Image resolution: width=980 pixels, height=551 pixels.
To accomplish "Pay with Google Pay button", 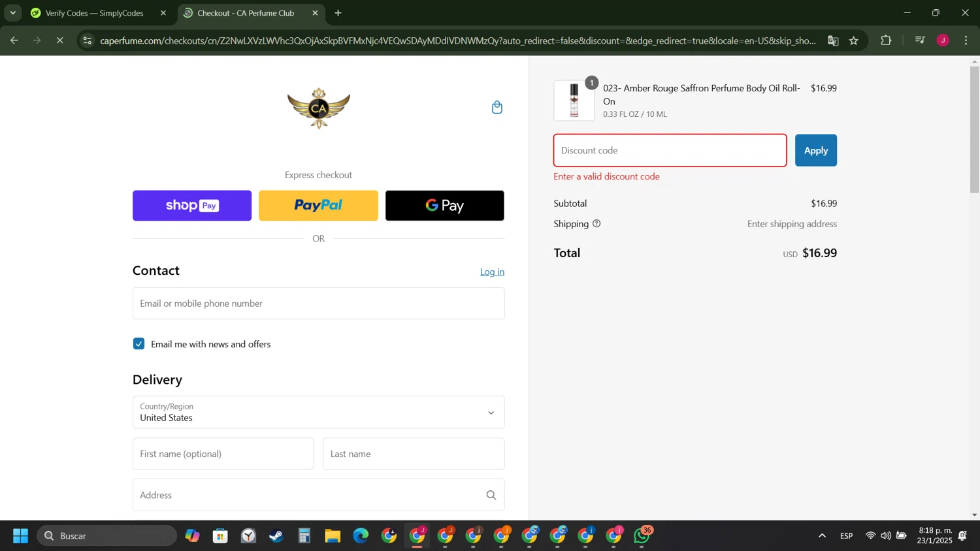I will coord(445,206).
